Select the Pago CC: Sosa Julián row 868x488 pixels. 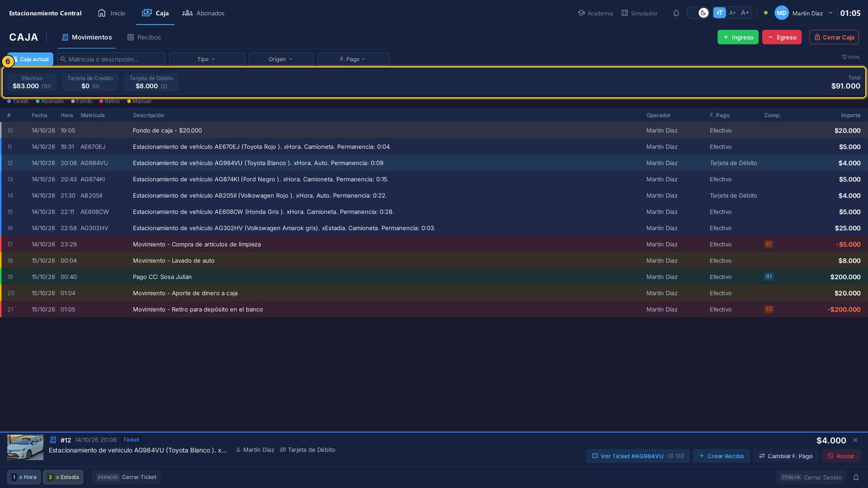tap(434, 277)
